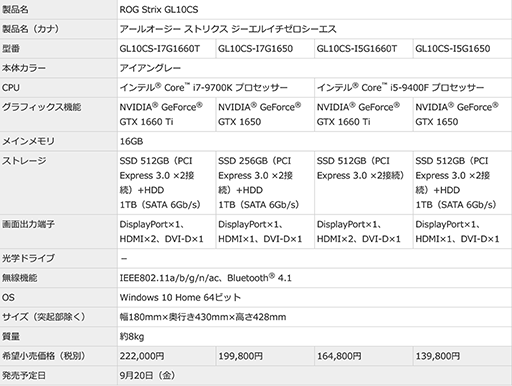Click the dash value in 光学ドライブ row
Screen dimensions: 512x386
click(124, 259)
